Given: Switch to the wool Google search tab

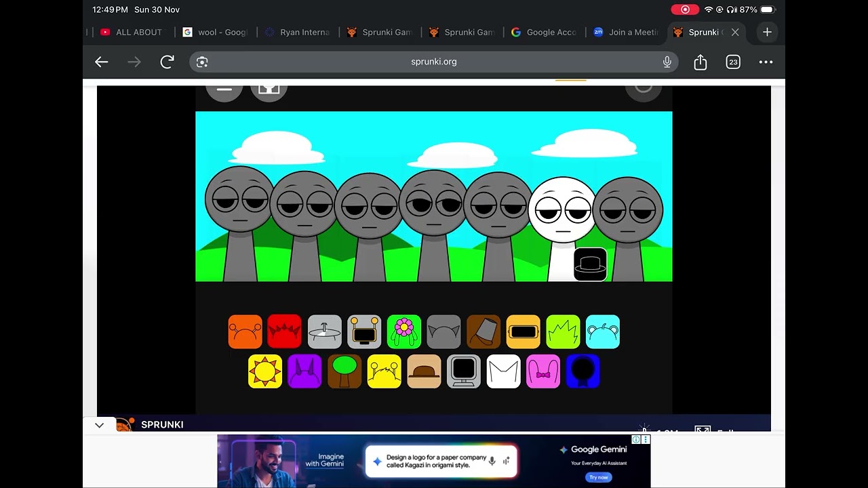Looking at the screenshot, I should tap(216, 32).
